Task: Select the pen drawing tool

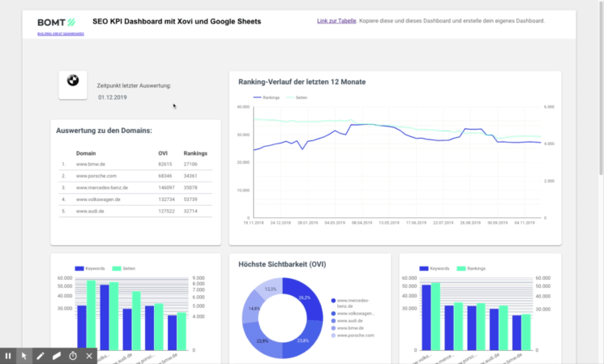Action: [x=41, y=356]
